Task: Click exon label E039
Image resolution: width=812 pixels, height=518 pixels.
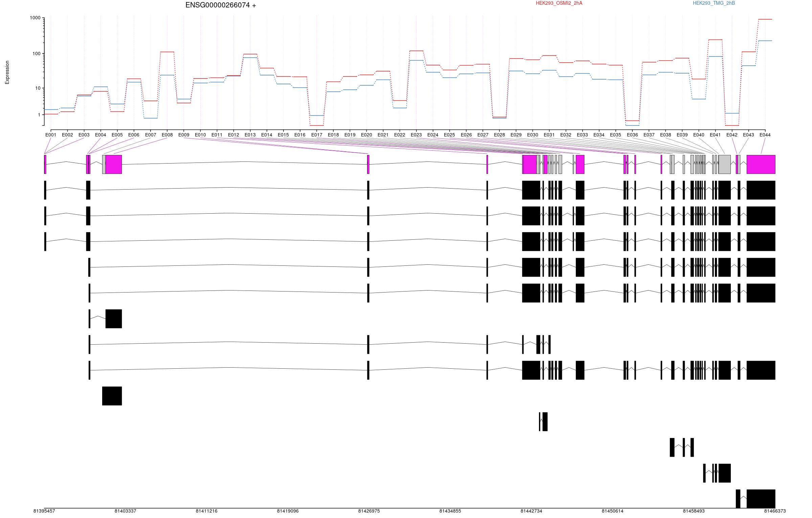Action: pyautogui.click(x=682, y=135)
